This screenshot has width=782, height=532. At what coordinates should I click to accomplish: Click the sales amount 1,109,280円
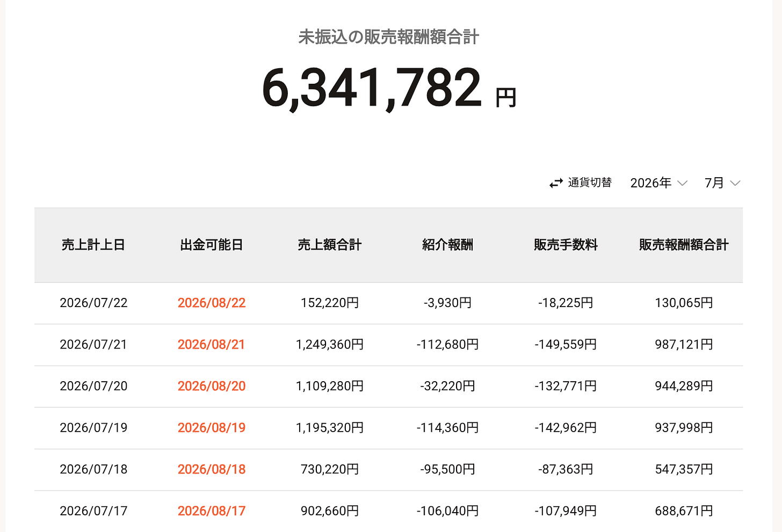[x=330, y=386]
